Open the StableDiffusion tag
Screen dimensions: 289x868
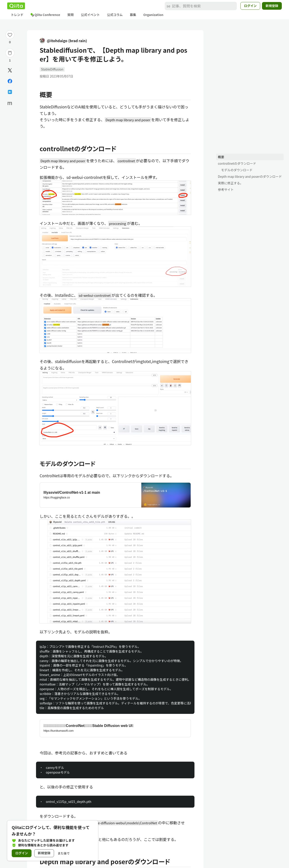point(52,69)
